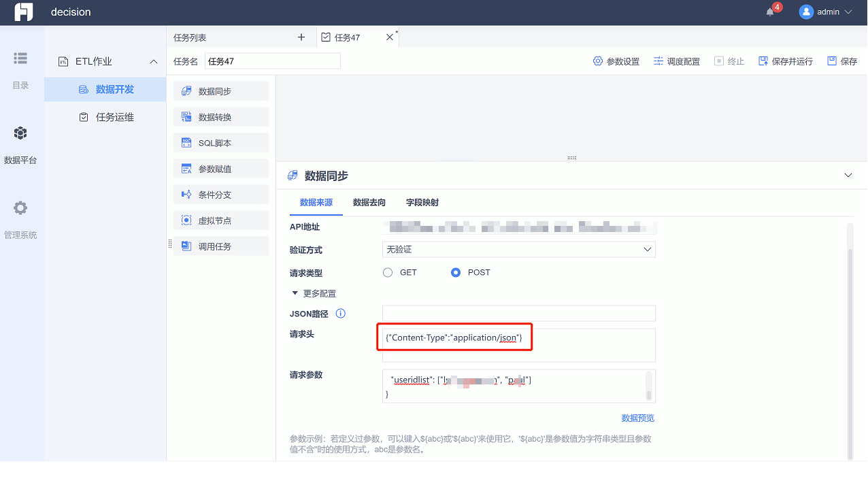
Task: Click the JSON路径 info icon
Action: pos(341,314)
